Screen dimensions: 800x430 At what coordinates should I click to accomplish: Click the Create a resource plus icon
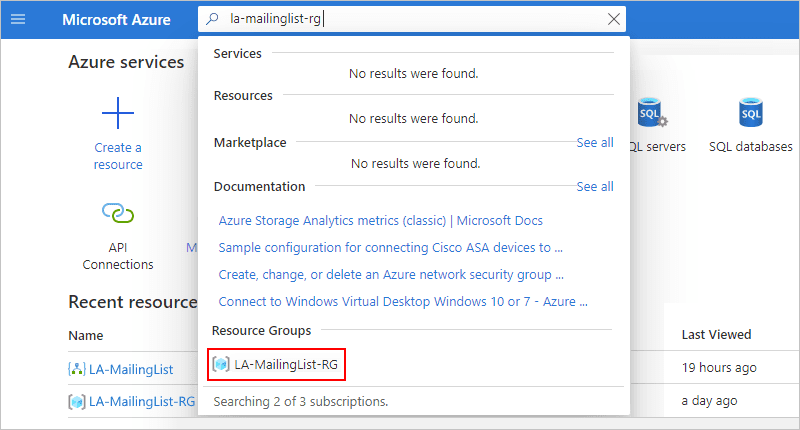click(118, 113)
